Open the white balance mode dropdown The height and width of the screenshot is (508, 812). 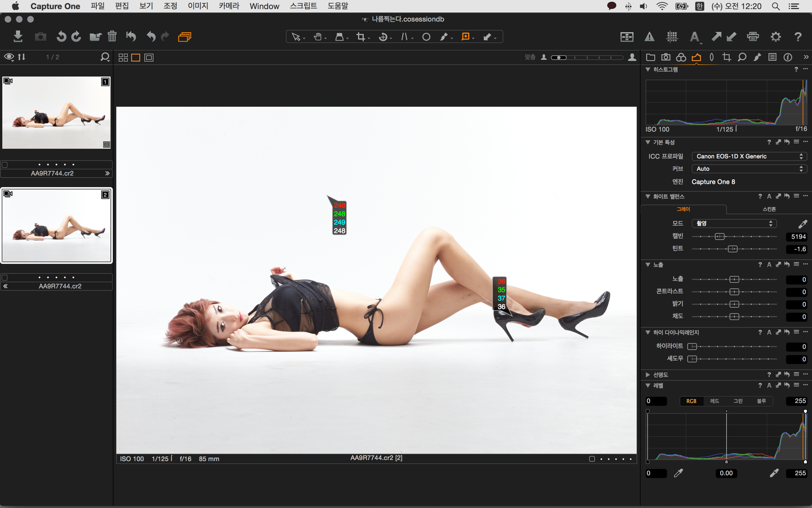[x=735, y=224]
